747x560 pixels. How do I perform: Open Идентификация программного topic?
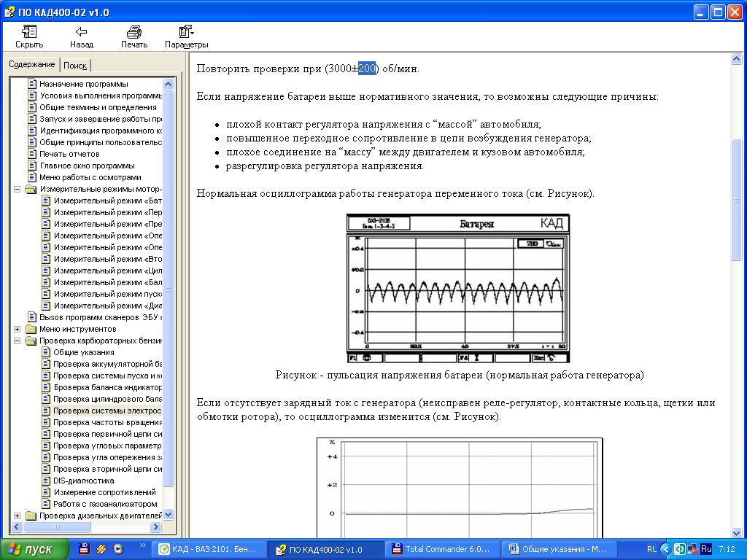click(101, 131)
